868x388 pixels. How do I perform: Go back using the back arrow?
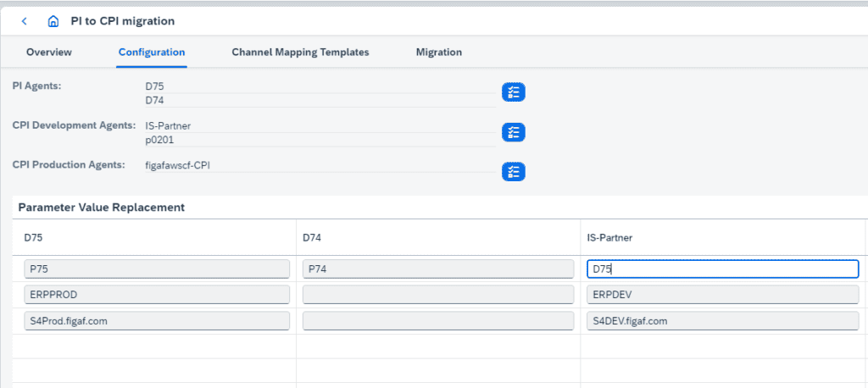click(24, 21)
